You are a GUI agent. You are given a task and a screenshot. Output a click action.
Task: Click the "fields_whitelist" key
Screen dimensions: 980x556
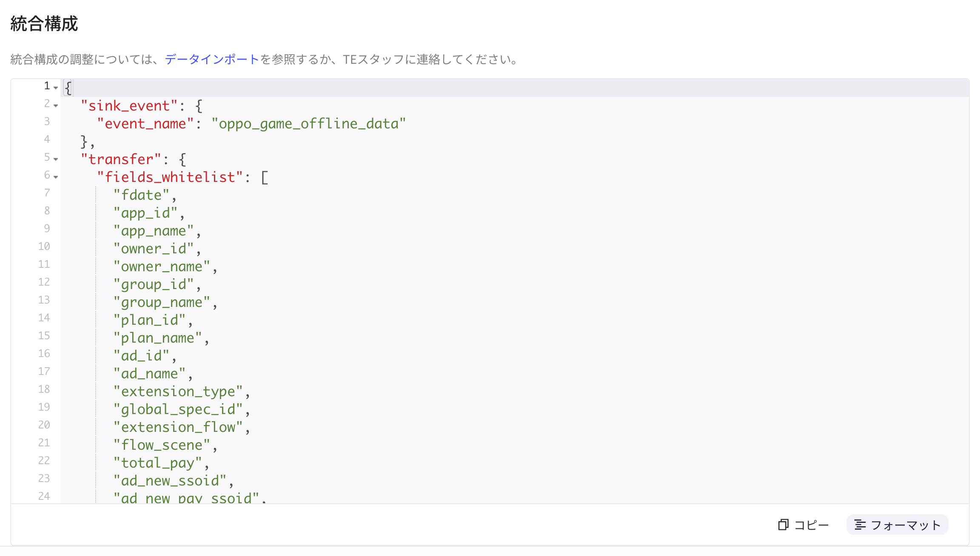(170, 177)
